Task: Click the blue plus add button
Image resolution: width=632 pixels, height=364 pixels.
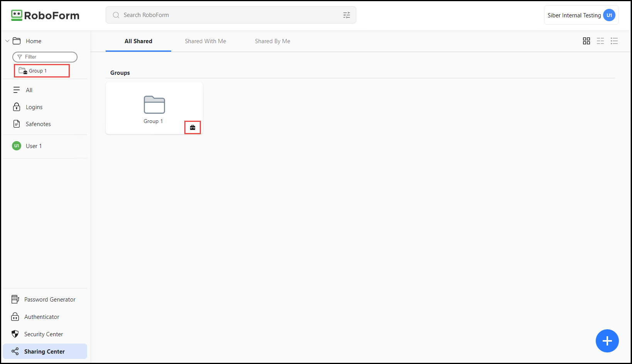Action: click(607, 341)
